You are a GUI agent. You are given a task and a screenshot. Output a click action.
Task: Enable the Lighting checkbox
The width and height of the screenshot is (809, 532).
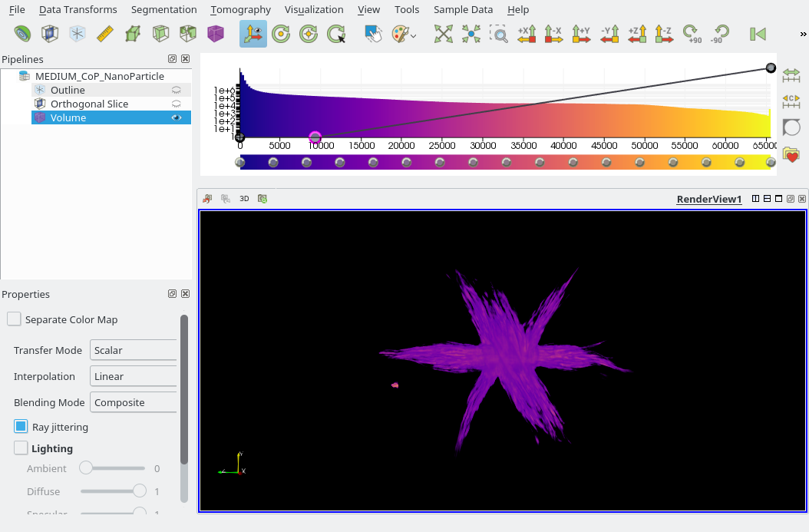pos(21,448)
